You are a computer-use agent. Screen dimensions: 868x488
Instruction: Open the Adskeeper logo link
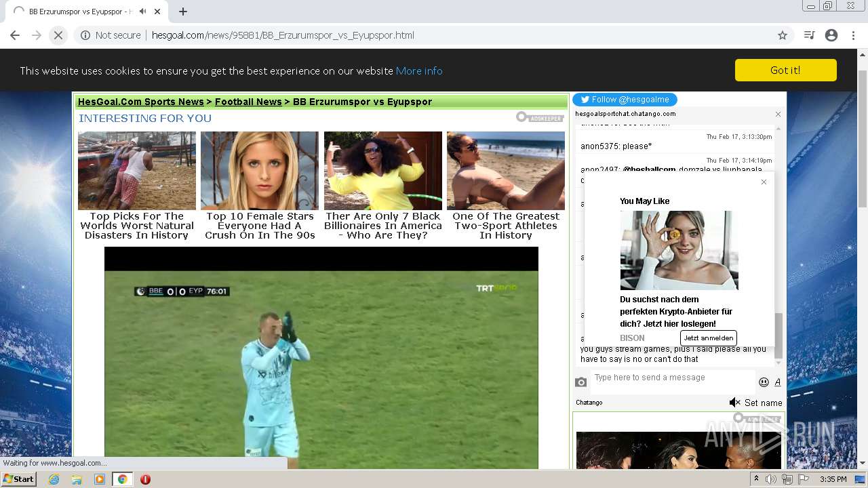(540, 117)
